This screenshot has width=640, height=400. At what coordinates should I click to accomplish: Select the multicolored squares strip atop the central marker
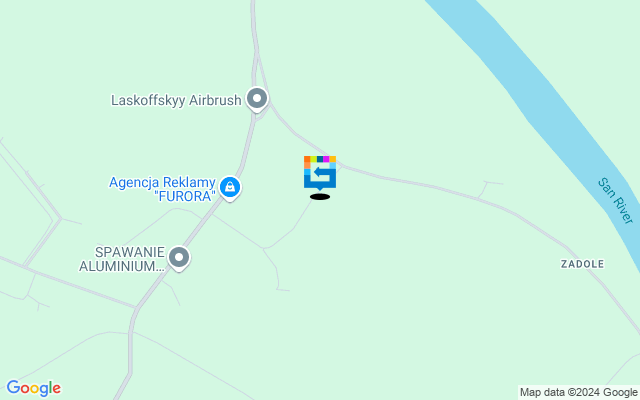[320, 159]
